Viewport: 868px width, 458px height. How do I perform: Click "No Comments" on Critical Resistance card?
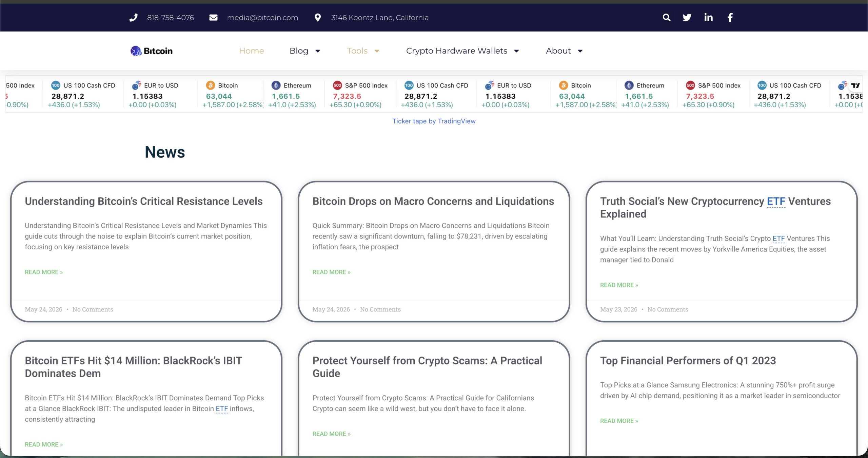point(93,309)
